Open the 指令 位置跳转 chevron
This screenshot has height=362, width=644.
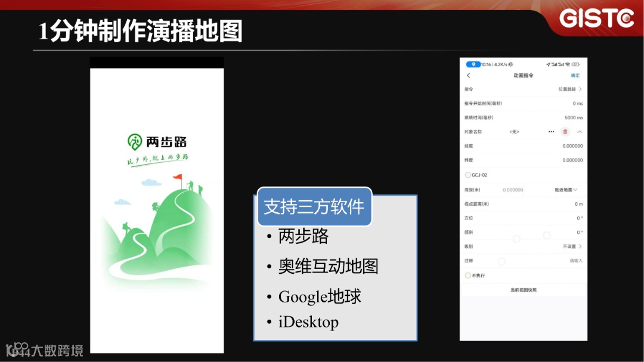pos(580,89)
